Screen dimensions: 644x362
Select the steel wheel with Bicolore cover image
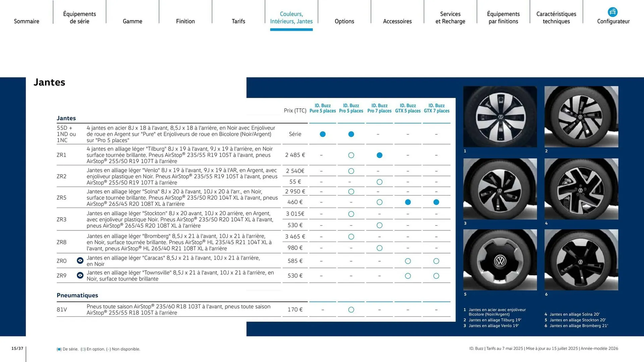[x=500, y=116]
